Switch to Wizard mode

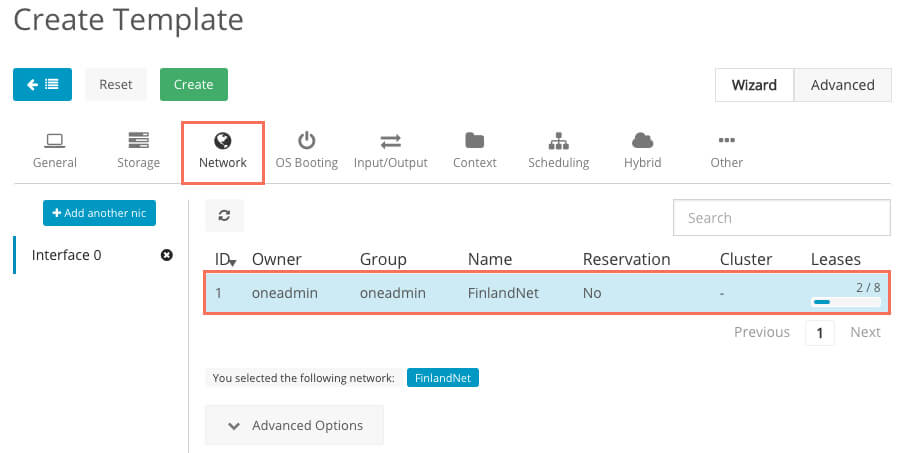754,85
